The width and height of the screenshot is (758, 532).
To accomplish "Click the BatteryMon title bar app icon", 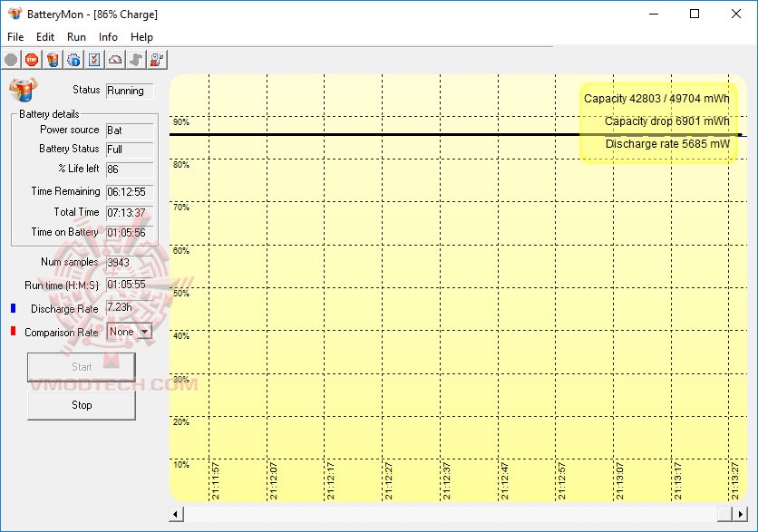I will click(15, 14).
